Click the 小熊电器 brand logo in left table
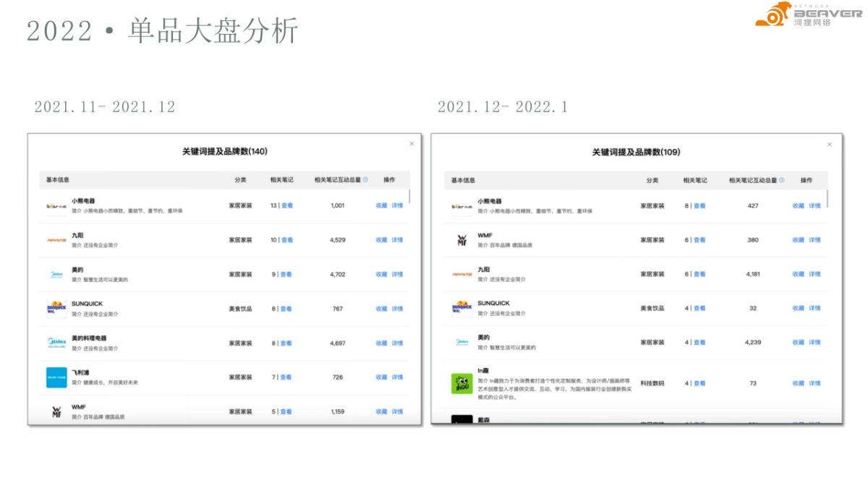 [x=56, y=205]
